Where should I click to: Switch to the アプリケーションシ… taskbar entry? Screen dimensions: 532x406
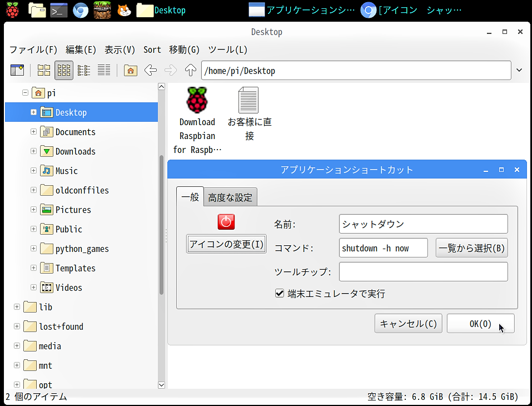point(301,10)
